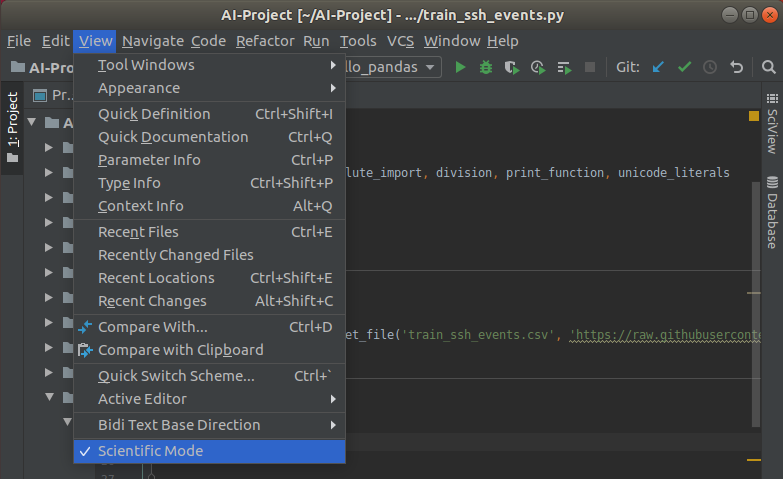This screenshot has height=479, width=783.
Task: Click the Debug bug icon
Action: 486,67
